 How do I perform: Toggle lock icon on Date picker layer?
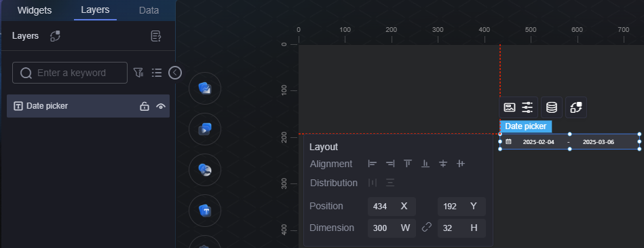(144, 106)
